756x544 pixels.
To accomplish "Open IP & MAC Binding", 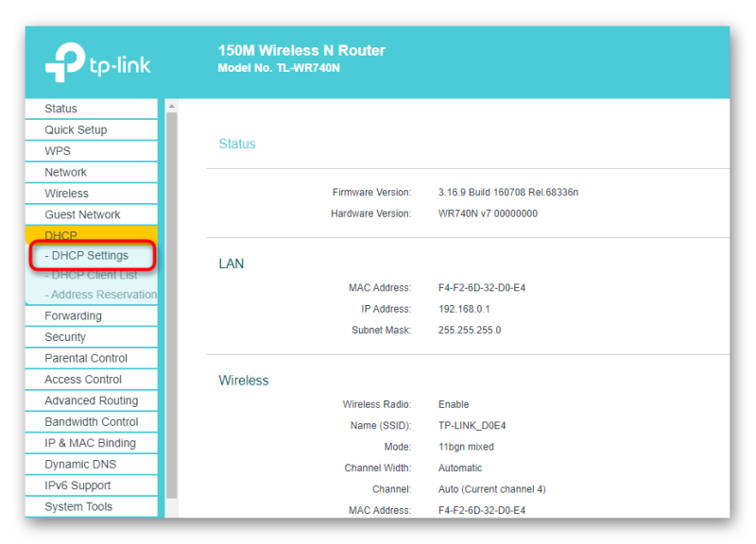I will pyautogui.click(x=92, y=443).
